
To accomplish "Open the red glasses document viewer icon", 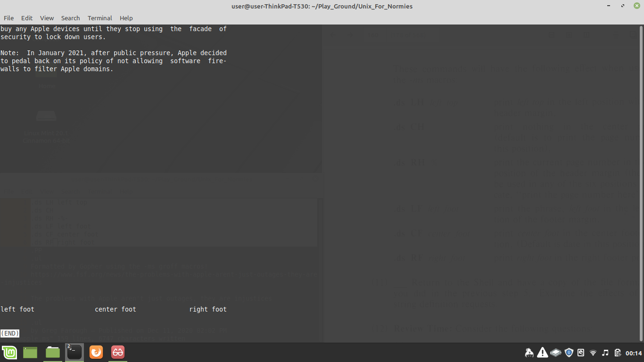I will pyautogui.click(x=118, y=352).
